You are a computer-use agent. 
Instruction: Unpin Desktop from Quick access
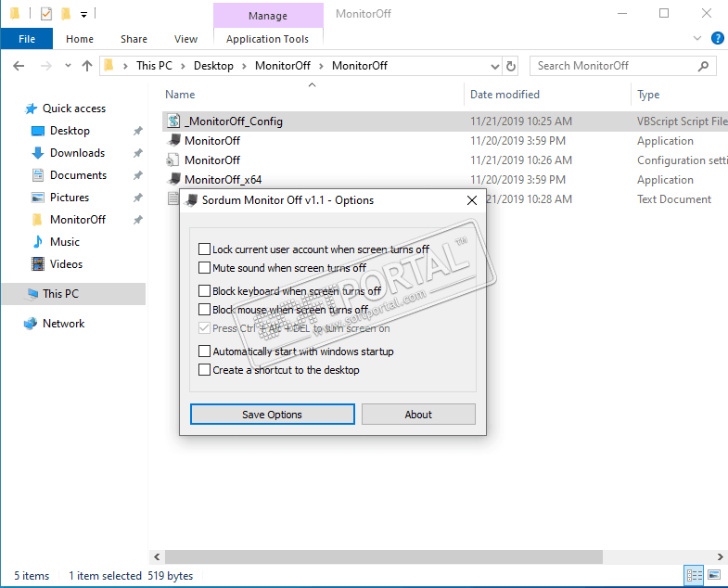(x=138, y=131)
